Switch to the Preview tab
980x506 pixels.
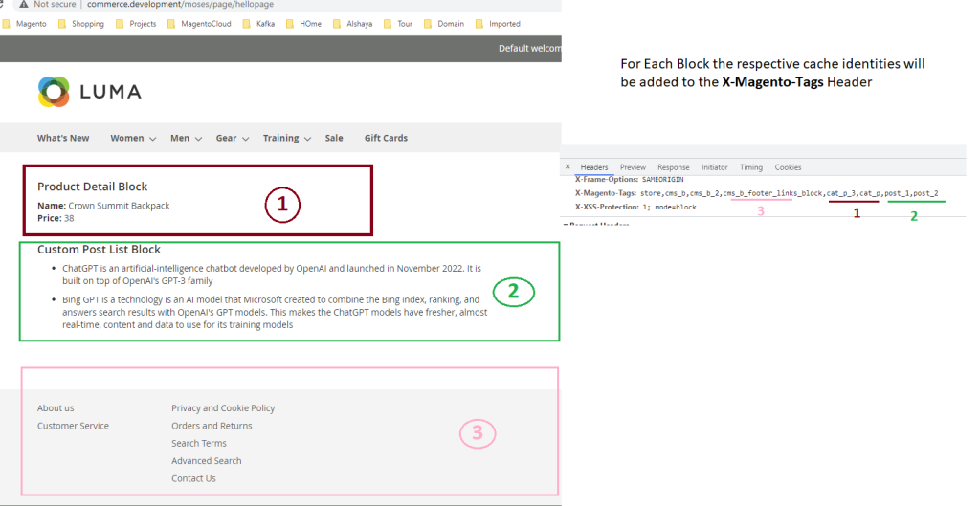(x=633, y=167)
